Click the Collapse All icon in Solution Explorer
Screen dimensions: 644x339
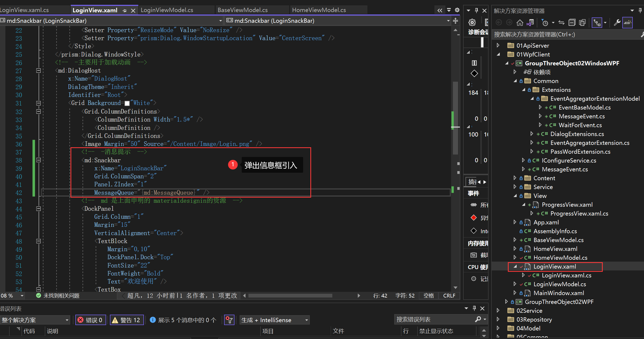(x=572, y=23)
